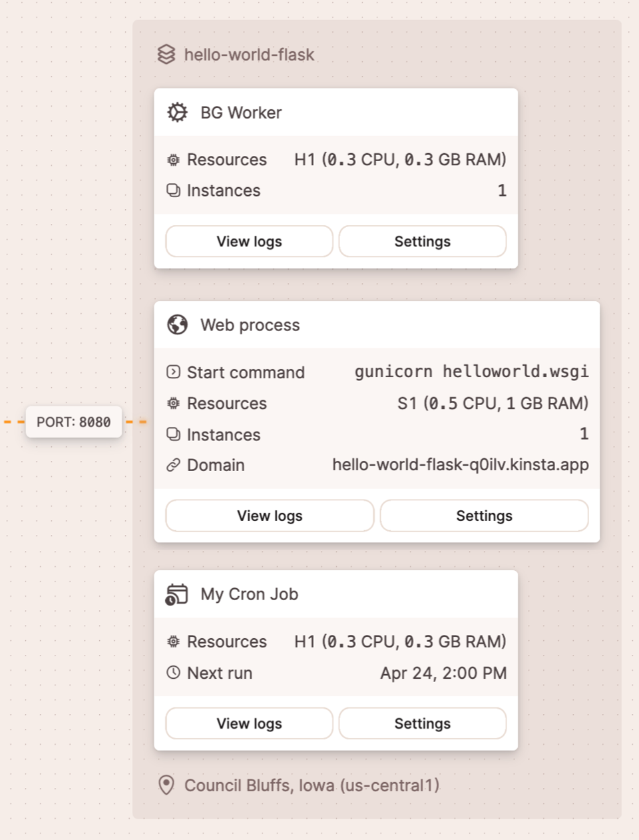
Task: Click the hello-world-flask application title
Action: click(249, 55)
